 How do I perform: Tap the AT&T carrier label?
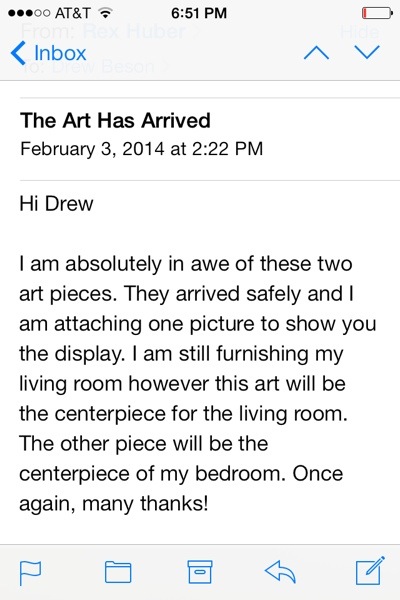[73, 13]
